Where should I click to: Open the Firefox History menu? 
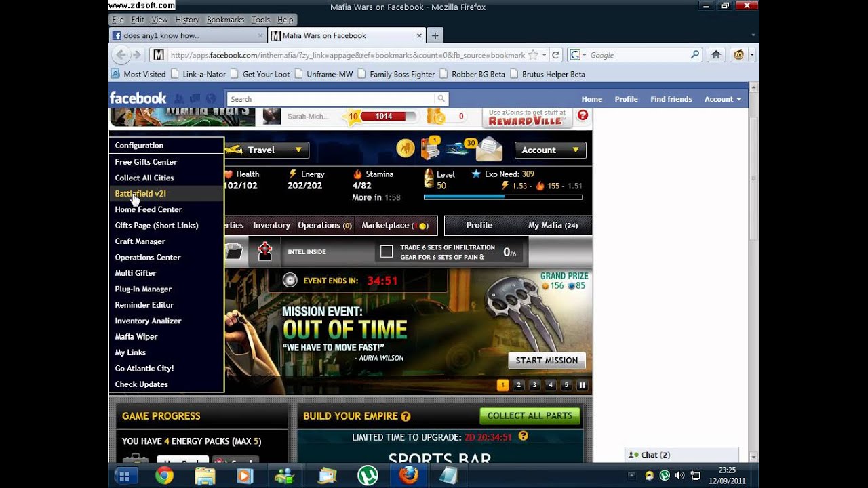[x=187, y=20]
